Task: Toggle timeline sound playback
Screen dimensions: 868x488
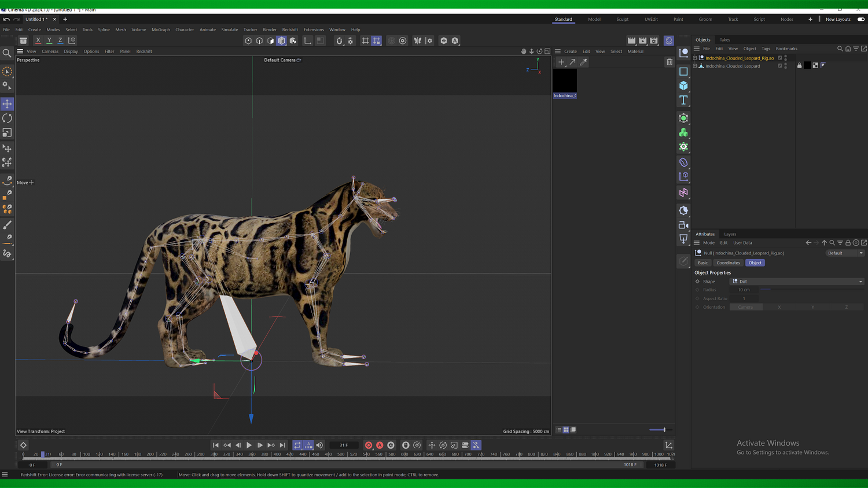Action: click(x=319, y=445)
